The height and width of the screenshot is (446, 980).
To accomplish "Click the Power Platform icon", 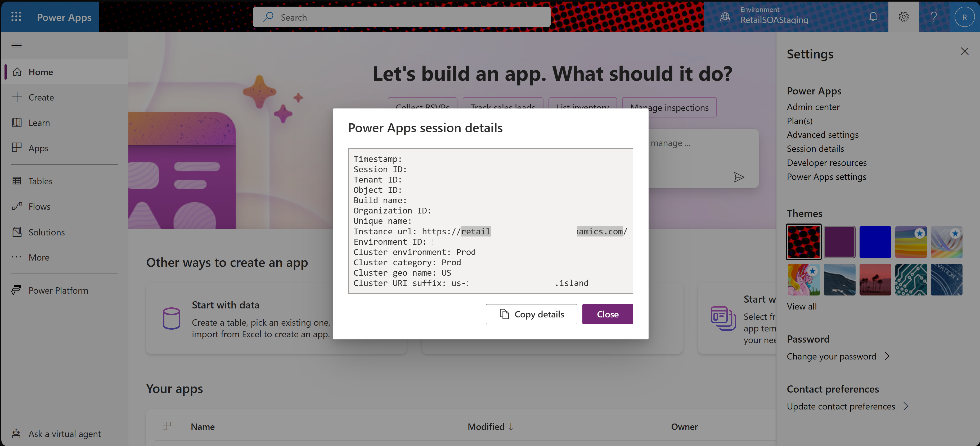I will [17, 289].
